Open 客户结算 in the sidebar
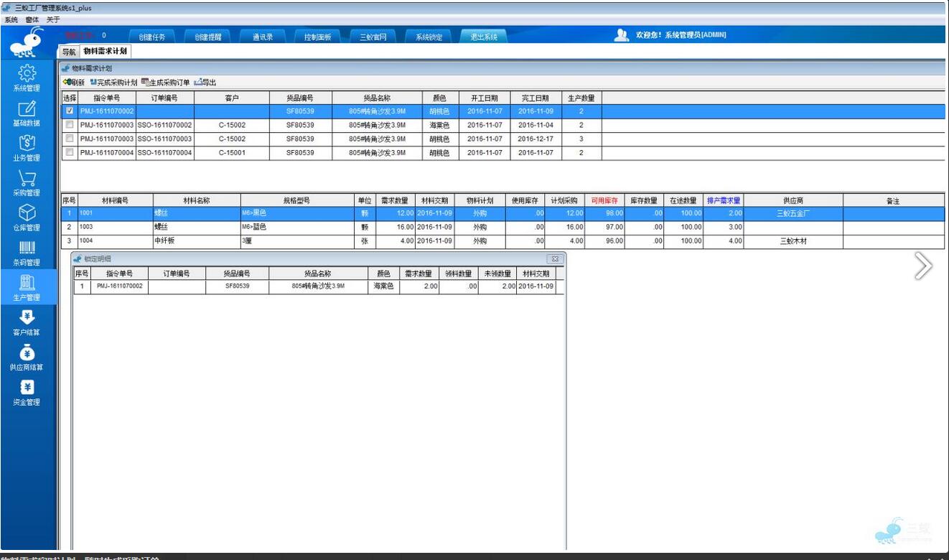Screen dimensions: 949x560 (27, 322)
